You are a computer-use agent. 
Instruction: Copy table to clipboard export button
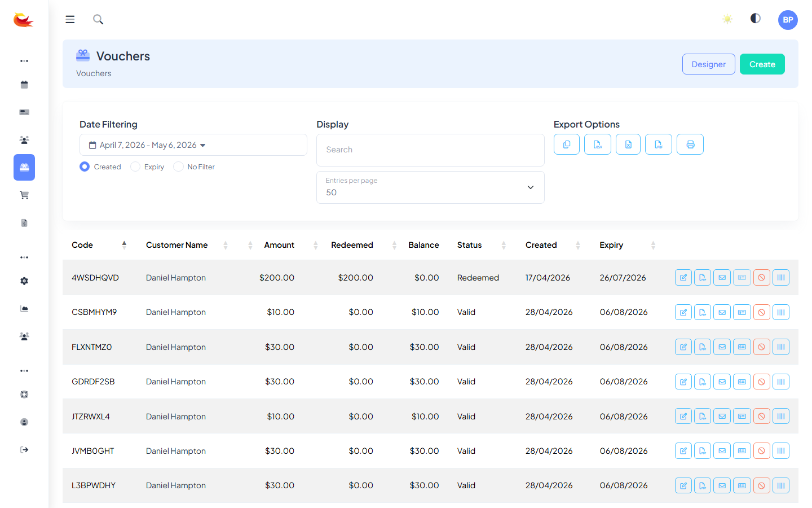(567, 144)
